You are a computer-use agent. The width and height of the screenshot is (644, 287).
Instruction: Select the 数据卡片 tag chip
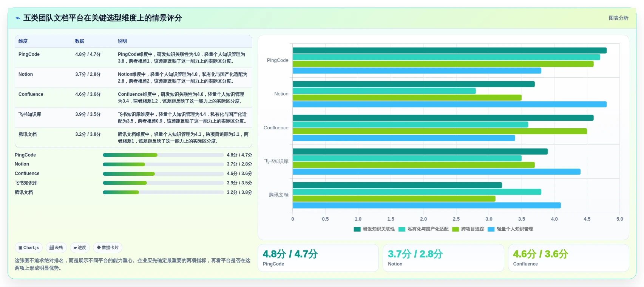coord(108,248)
